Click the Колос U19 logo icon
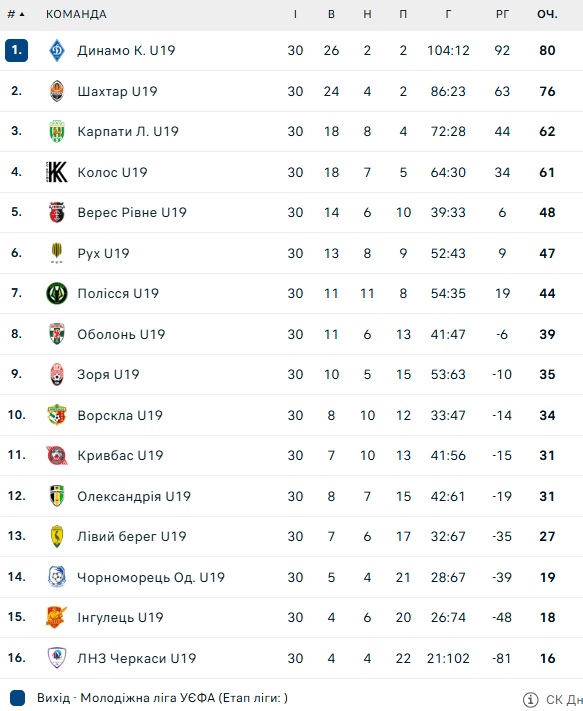 pos(57,172)
